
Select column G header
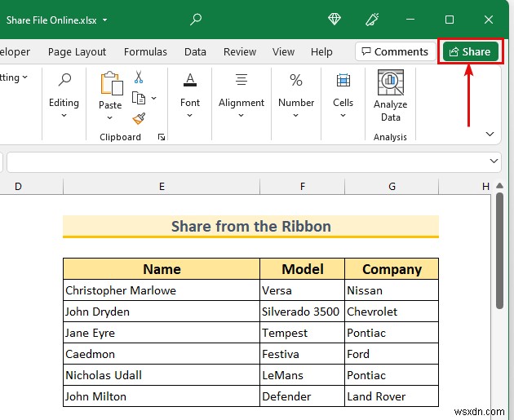point(392,187)
